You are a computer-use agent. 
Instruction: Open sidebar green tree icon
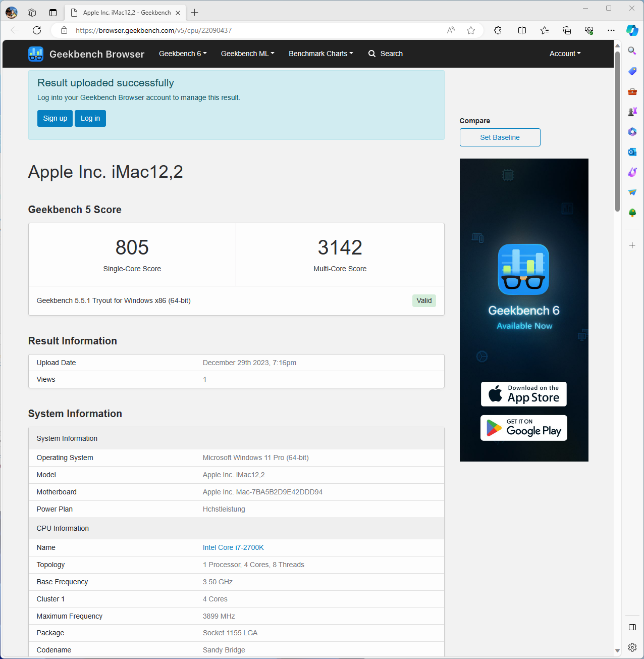(632, 213)
